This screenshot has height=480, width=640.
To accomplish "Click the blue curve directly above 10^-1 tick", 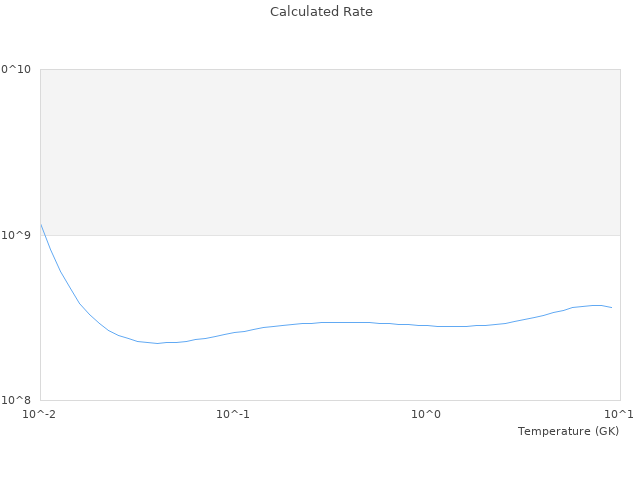I will (x=233, y=332).
